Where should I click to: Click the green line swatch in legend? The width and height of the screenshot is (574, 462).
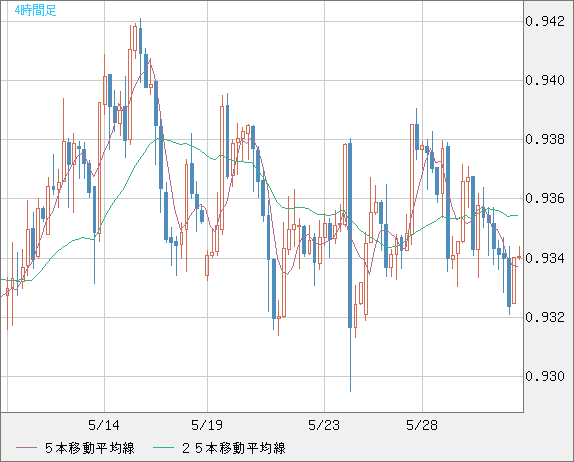(163, 448)
